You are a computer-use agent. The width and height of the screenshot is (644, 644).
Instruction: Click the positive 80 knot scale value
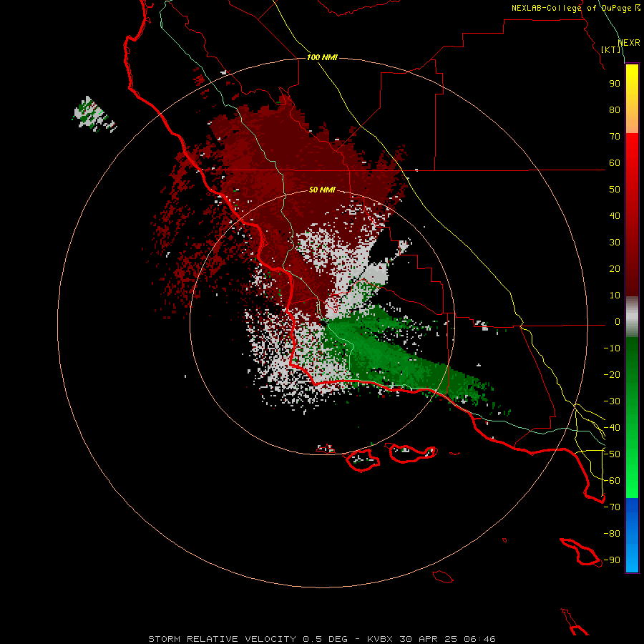[615, 109]
